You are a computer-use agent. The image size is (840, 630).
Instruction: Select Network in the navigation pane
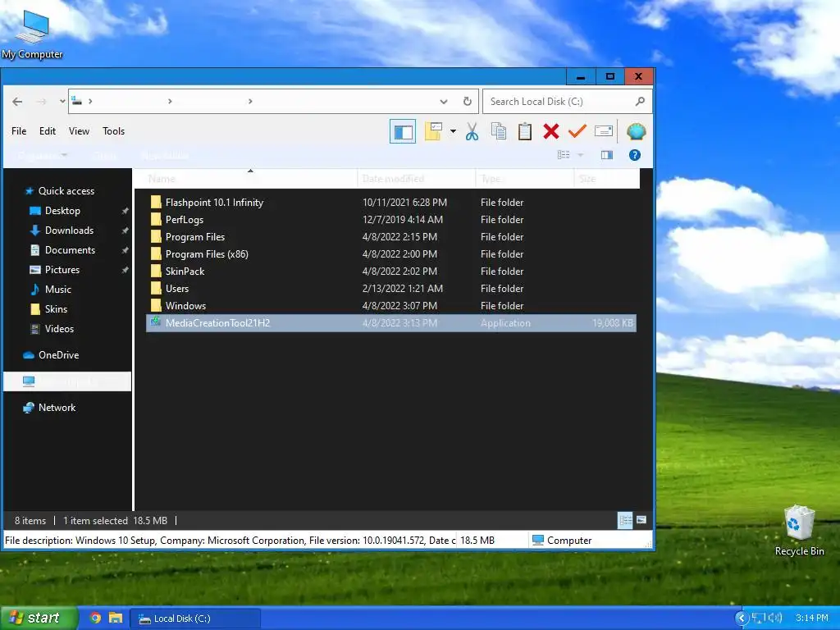pos(57,408)
